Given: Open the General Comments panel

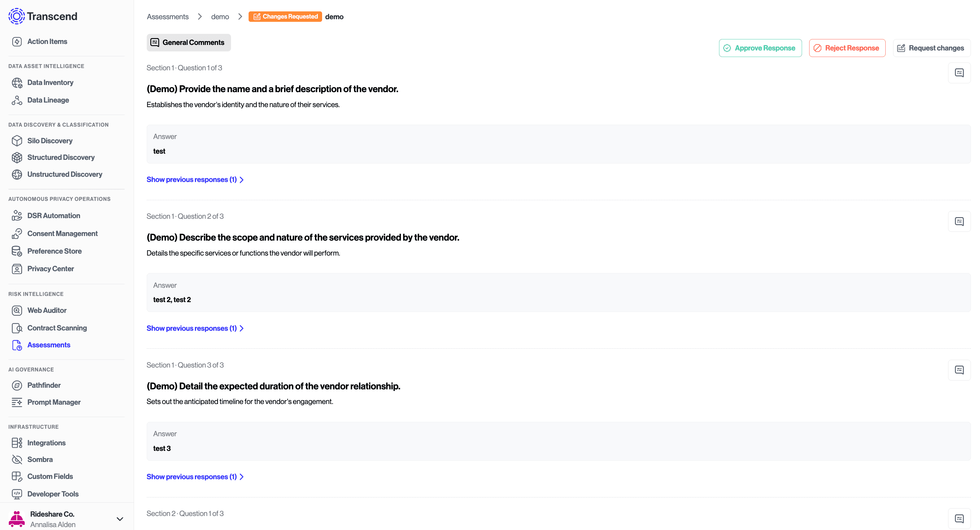Looking at the screenshot, I should (188, 42).
